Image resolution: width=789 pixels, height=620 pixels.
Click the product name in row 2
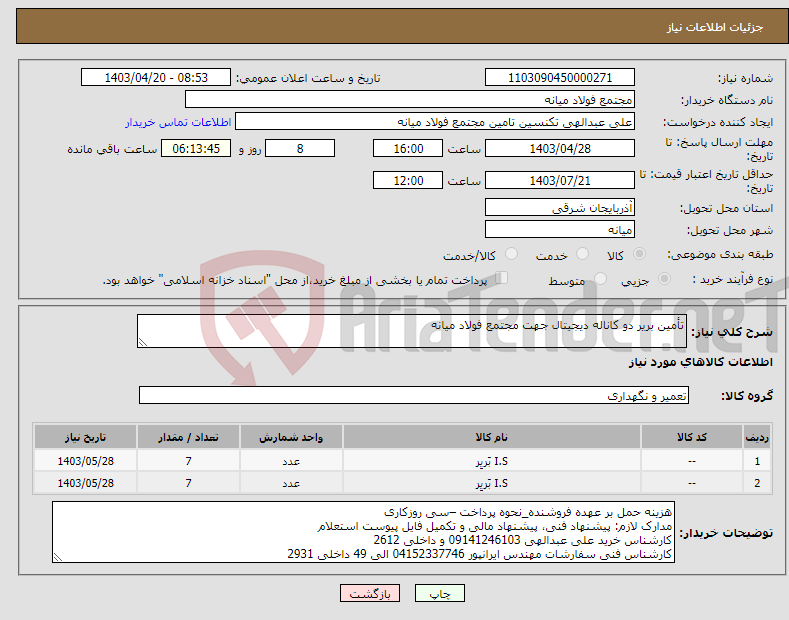[x=492, y=483]
